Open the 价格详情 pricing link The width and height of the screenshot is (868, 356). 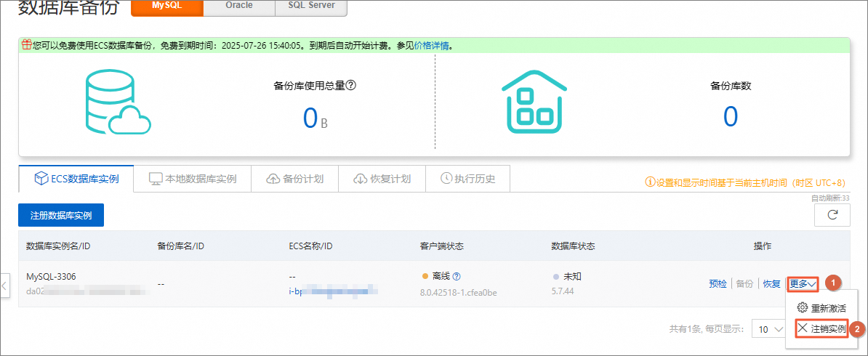tap(430, 46)
